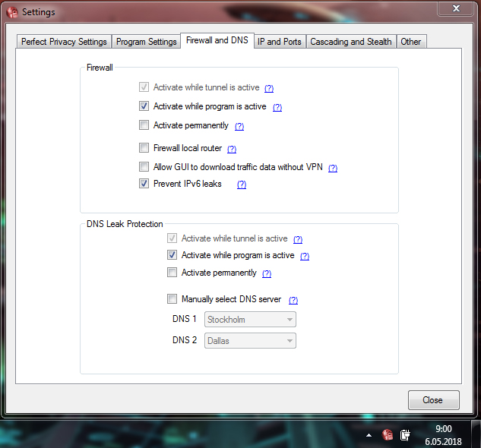This screenshot has width=481, height=448.
Task: Click the 'Firewall' group label
Action: coord(100,68)
